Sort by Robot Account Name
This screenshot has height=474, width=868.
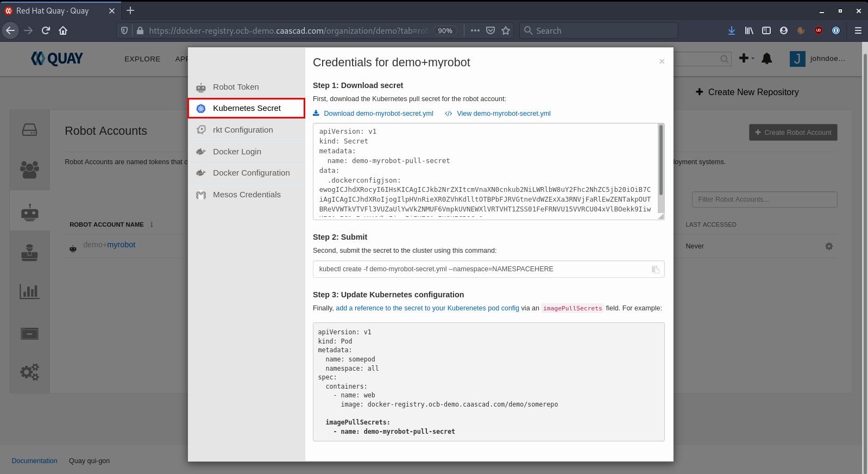[106, 224]
